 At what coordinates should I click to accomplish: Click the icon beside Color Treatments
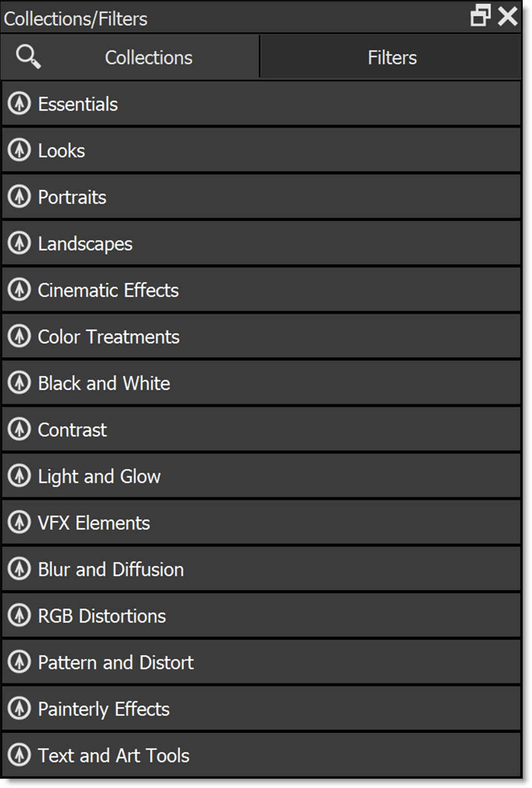pyautogui.click(x=20, y=337)
